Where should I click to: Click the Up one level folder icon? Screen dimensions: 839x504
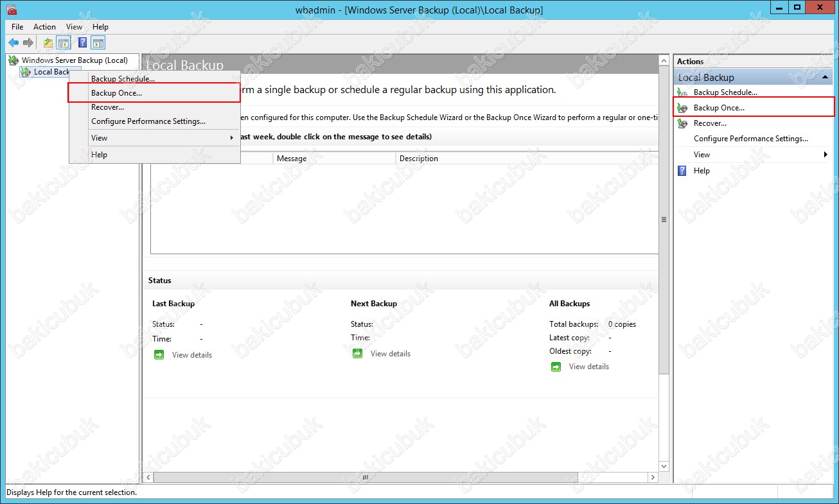pos(48,43)
